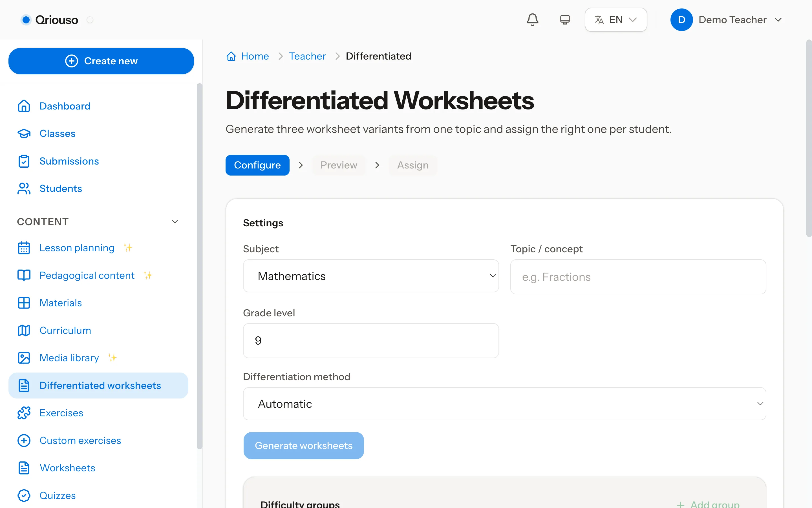Select Differentiated worksheets sidebar item
The image size is (812, 508).
point(98,385)
